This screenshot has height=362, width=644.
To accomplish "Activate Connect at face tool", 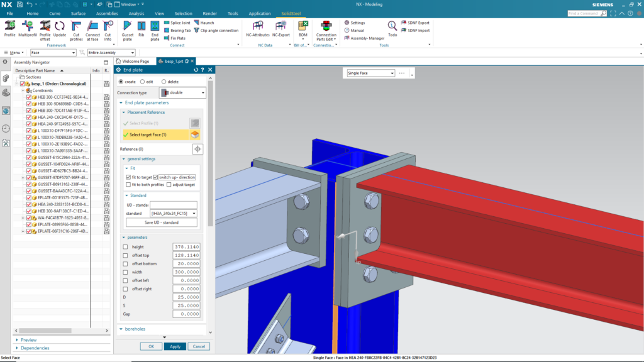I will point(93,31).
